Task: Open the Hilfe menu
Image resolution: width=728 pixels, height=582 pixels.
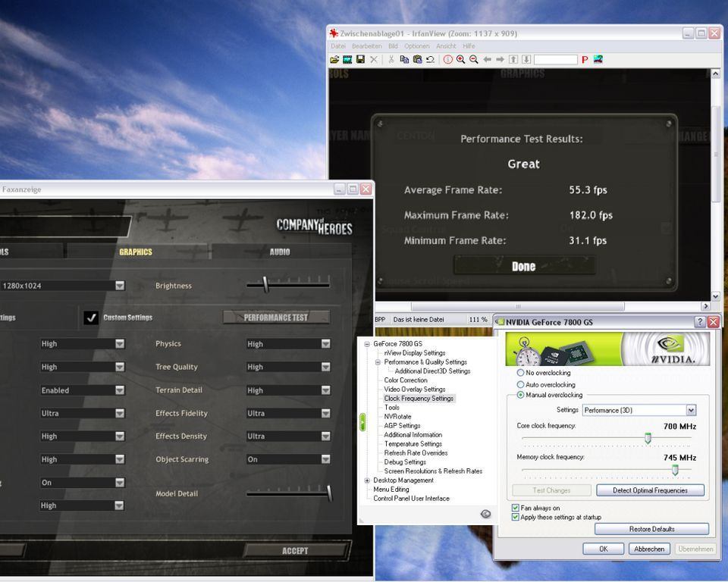Action: (469, 46)
